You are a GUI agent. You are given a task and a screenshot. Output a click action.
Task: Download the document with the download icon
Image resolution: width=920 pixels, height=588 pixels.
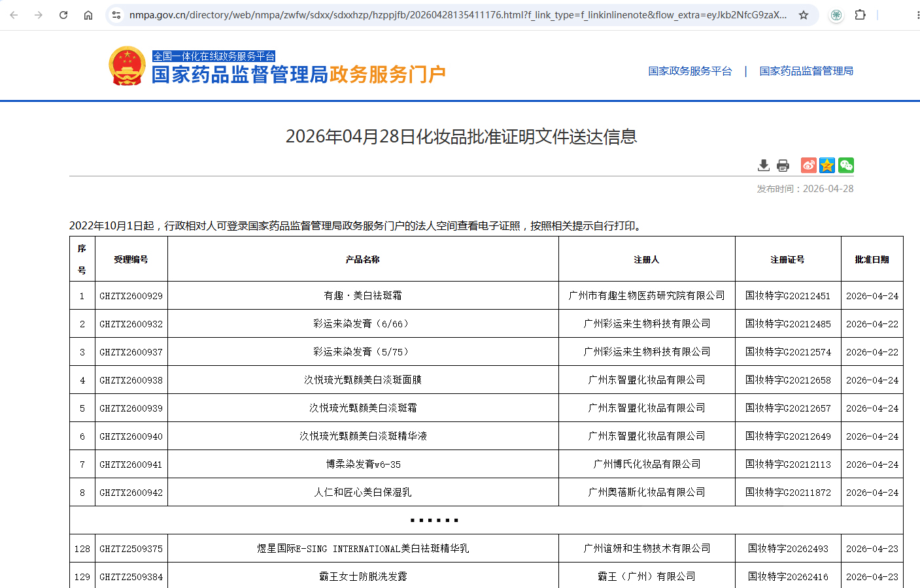coord(763,165)
